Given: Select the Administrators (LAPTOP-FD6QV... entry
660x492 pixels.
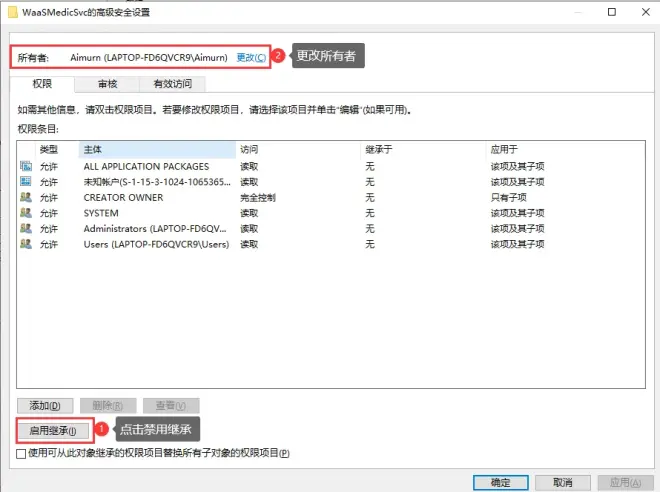Looking at the screenshot, I should pyautogui.click(x=330, y=229).
